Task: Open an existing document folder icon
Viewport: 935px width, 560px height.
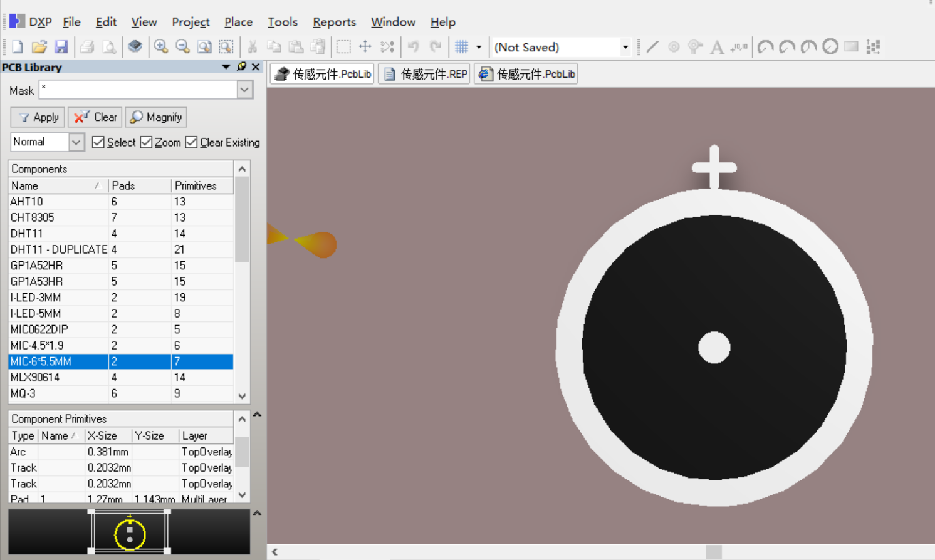Action: (39, 47)
